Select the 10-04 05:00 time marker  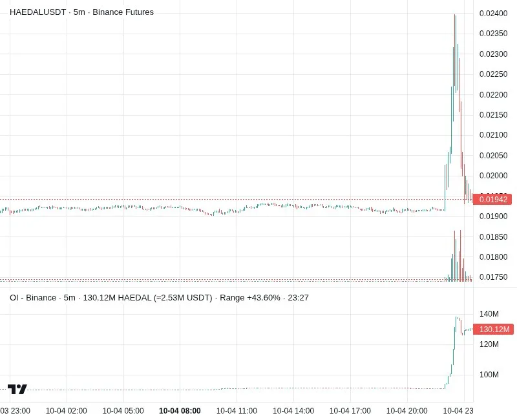click(x=123, y=411)
